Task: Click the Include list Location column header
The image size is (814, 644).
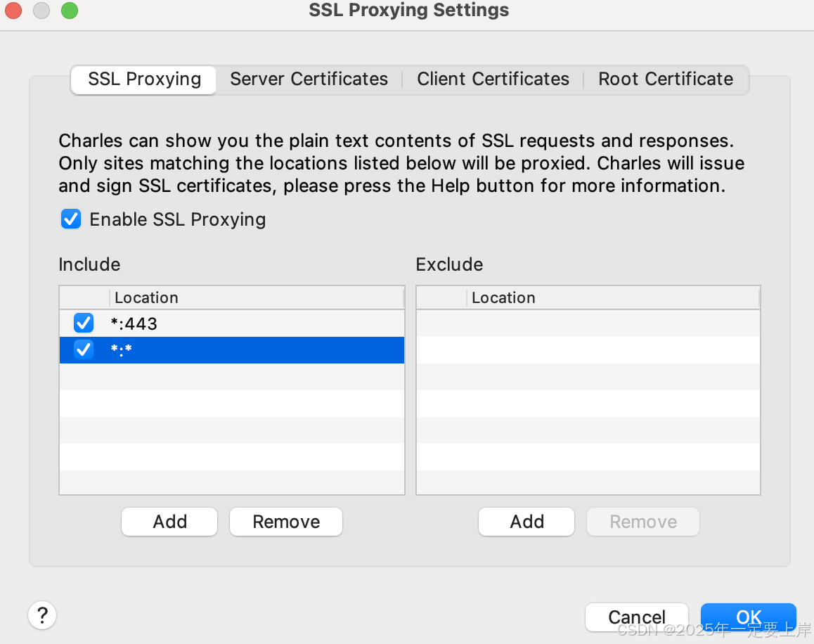Action: click(257, 297)
